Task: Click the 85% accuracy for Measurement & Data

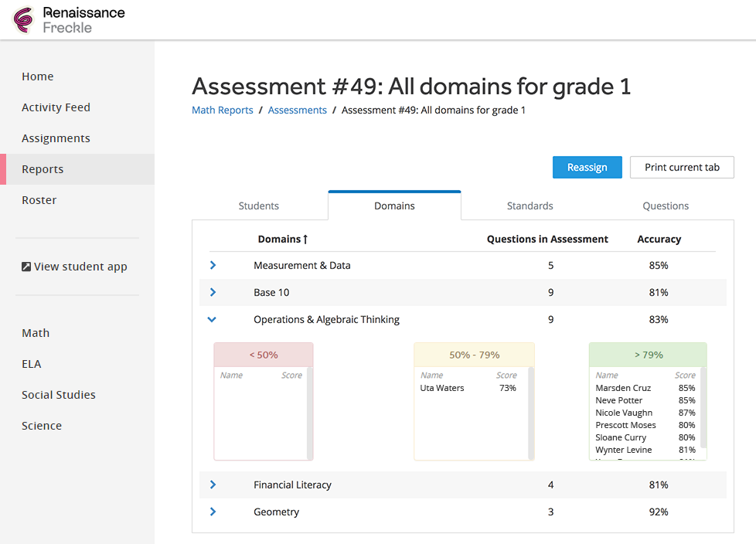Action: pos(658,266)
